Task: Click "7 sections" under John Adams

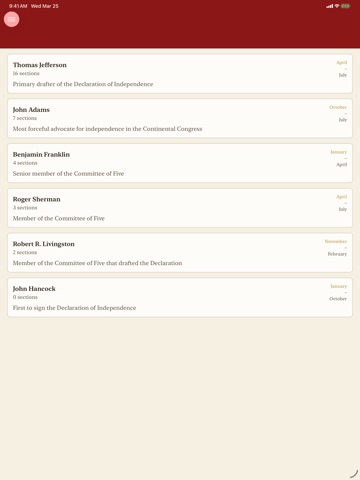Action: pos(25,118)
